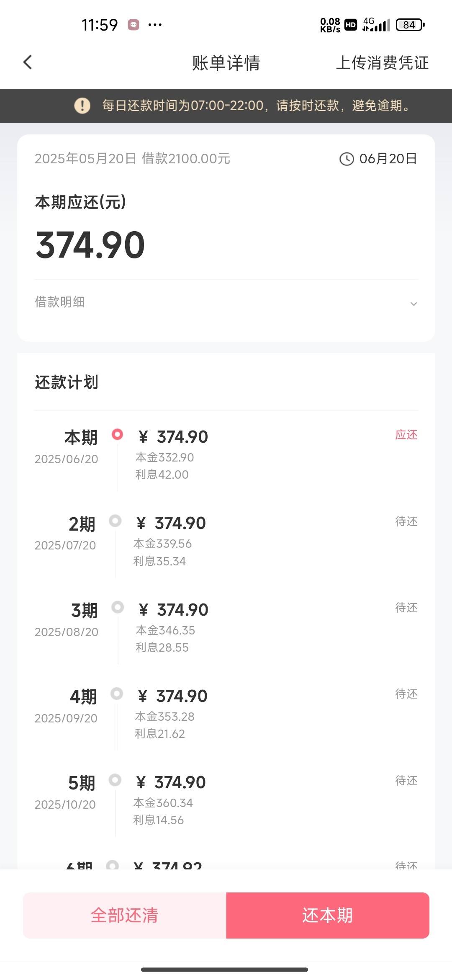
Task: Open 上传消费凭证 in the header
Action: (382, 63)
